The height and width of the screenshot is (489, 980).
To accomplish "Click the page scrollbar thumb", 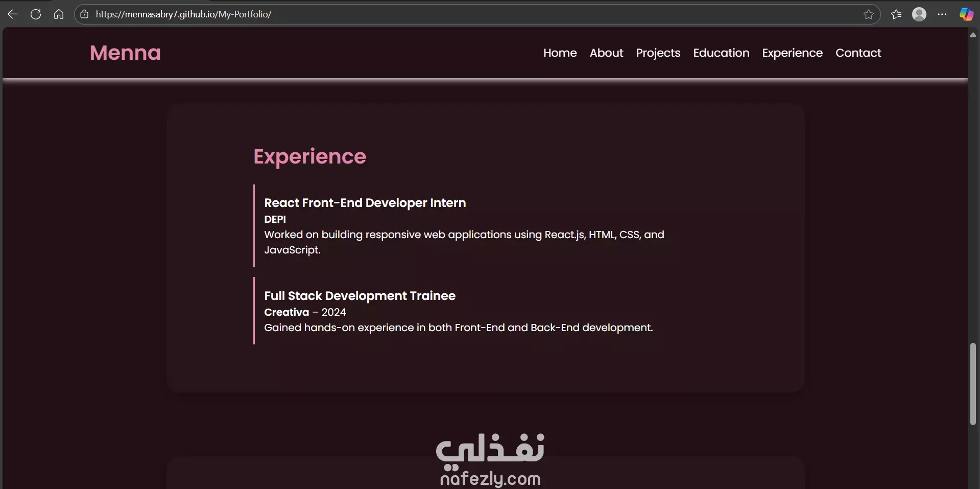I will coord(973,384).
